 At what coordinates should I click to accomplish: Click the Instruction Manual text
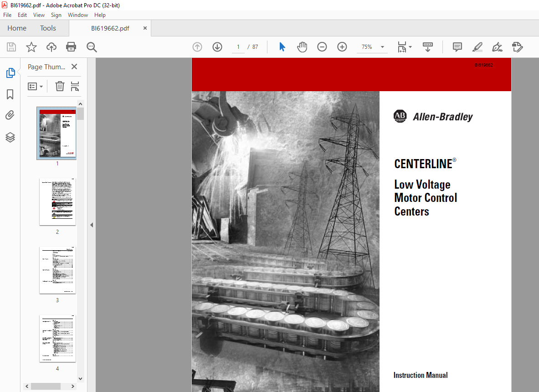[x=421, y=375]
